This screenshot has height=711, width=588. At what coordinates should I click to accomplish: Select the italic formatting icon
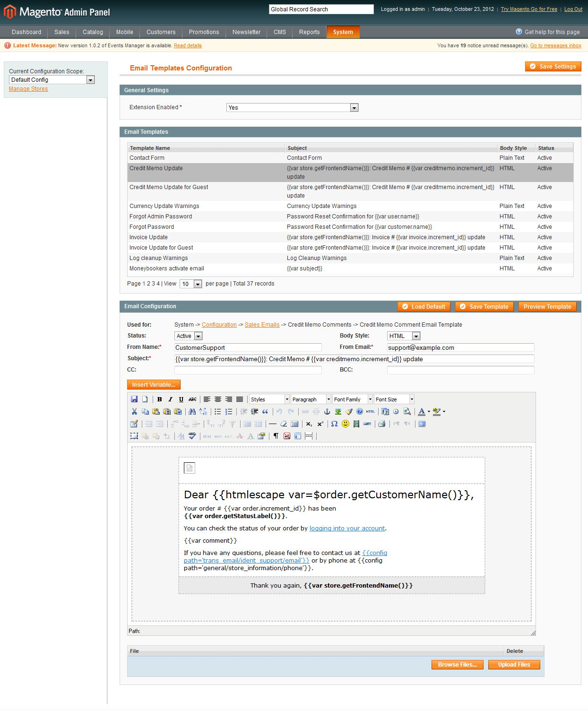point(170,399)
